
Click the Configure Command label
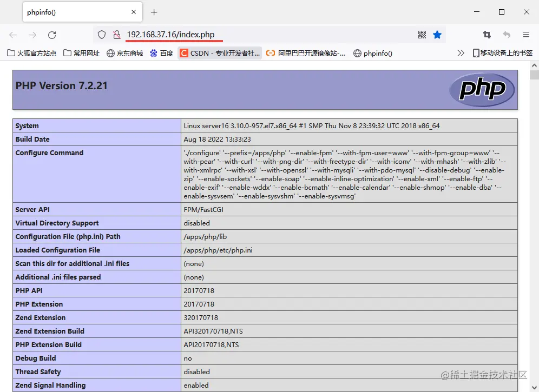coord(49,153)
